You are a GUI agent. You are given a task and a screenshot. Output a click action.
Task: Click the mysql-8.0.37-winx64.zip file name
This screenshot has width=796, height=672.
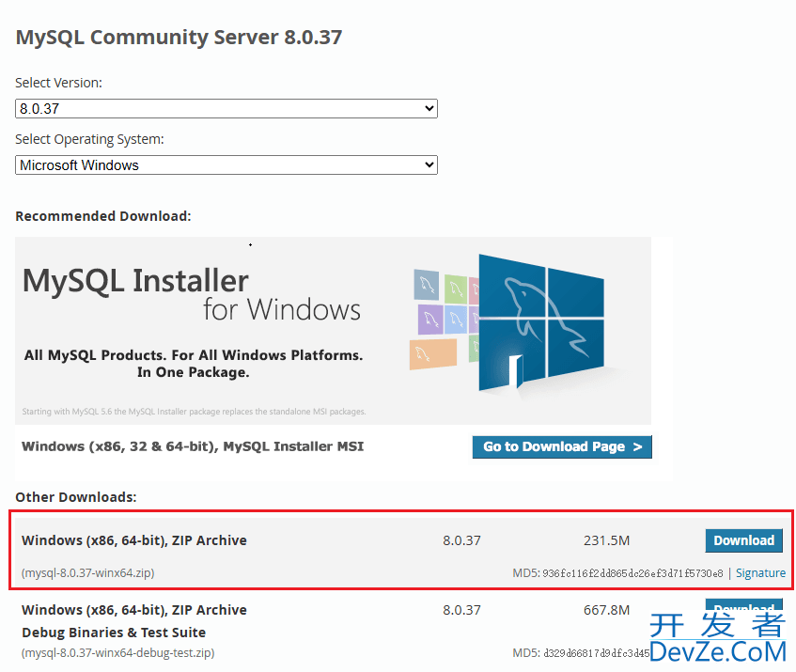coord(87,573)
